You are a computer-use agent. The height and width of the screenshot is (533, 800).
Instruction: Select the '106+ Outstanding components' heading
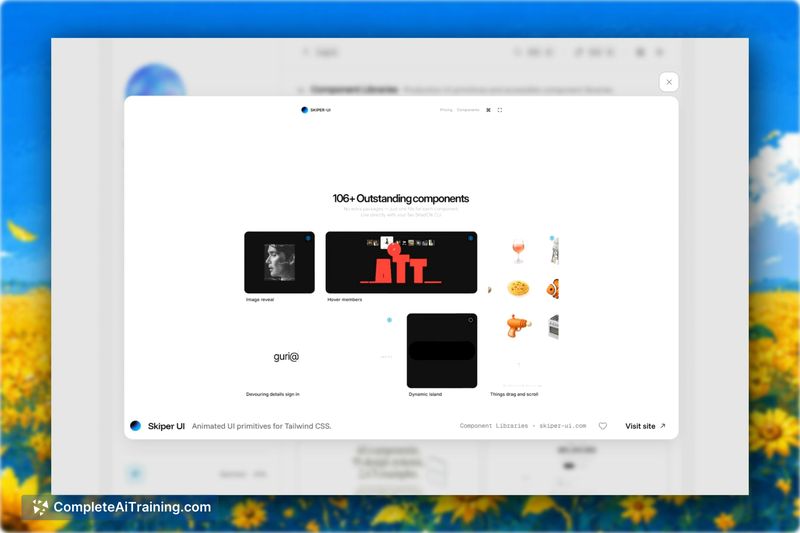pos(401,198)
